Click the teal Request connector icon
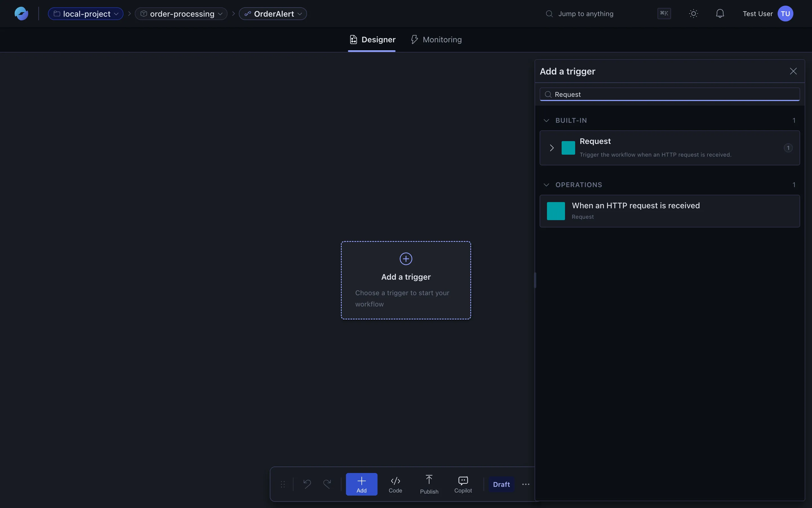Screen dimensions: 812x508 point(568,148)
